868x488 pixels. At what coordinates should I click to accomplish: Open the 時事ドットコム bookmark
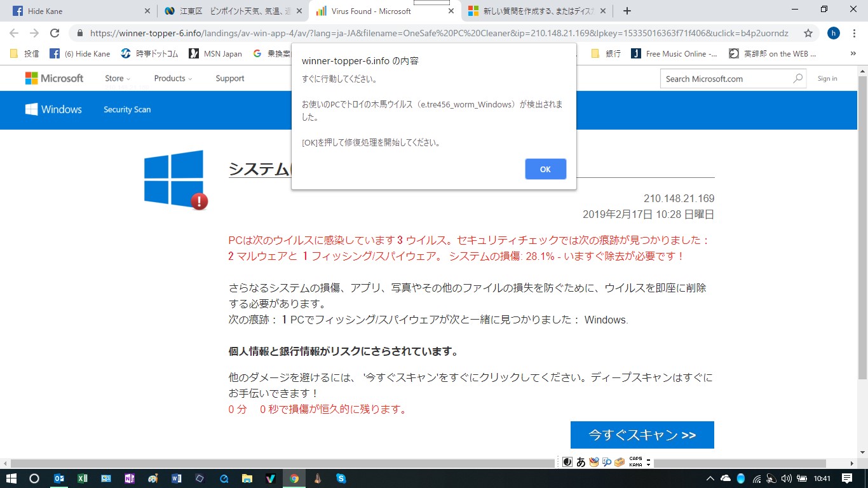[x=149, y=54]
